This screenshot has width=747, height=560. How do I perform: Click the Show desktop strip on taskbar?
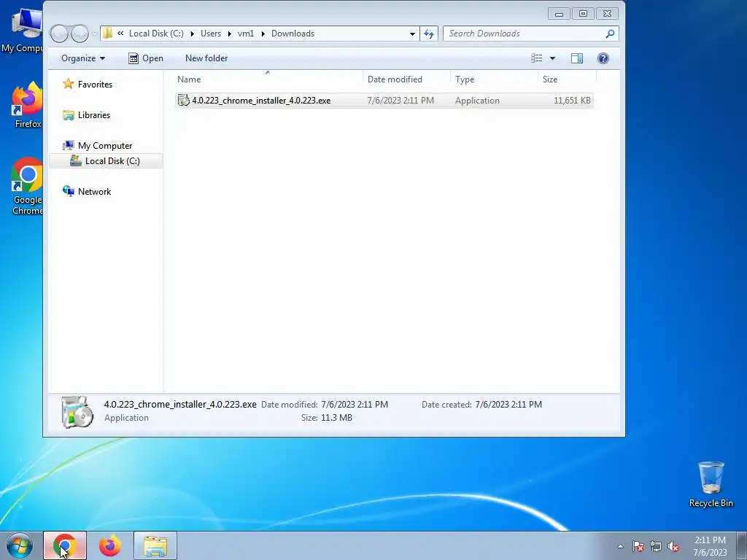coord(742,545)
